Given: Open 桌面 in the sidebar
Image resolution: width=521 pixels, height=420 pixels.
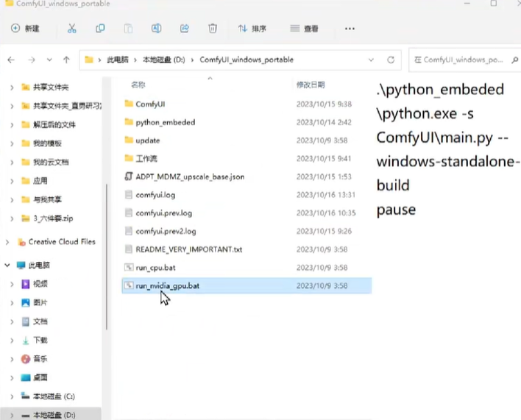Looking at the screenshot, I should point(40,378).
